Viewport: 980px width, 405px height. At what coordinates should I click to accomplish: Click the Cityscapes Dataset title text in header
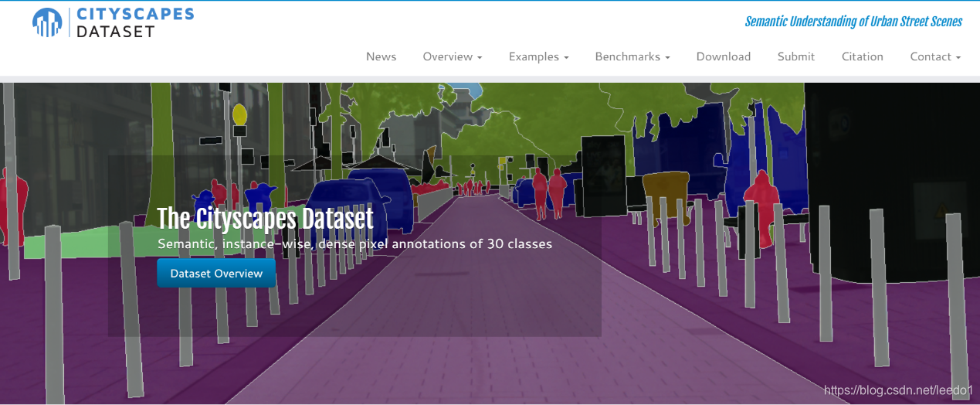pyautogui.click(x=135, y=22)
